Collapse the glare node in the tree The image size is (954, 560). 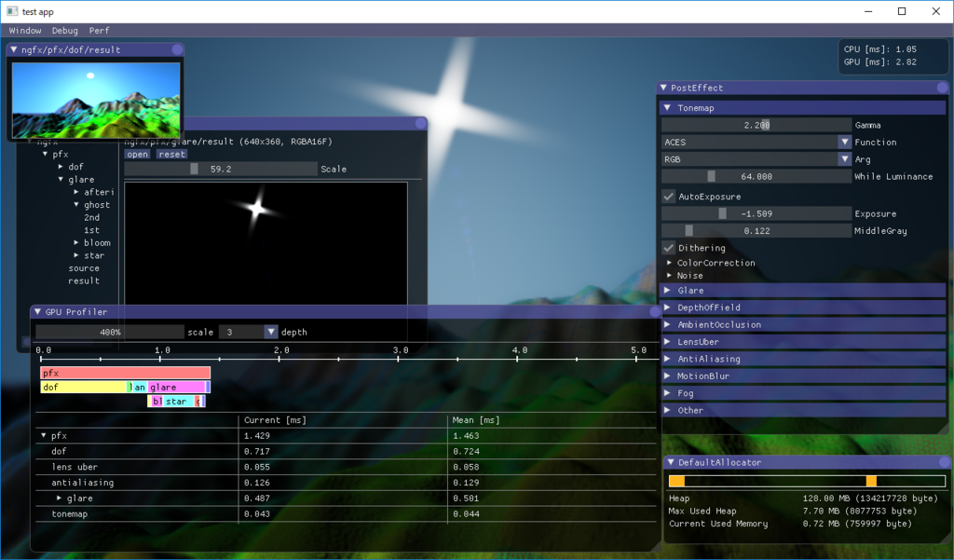pos(61,180)
